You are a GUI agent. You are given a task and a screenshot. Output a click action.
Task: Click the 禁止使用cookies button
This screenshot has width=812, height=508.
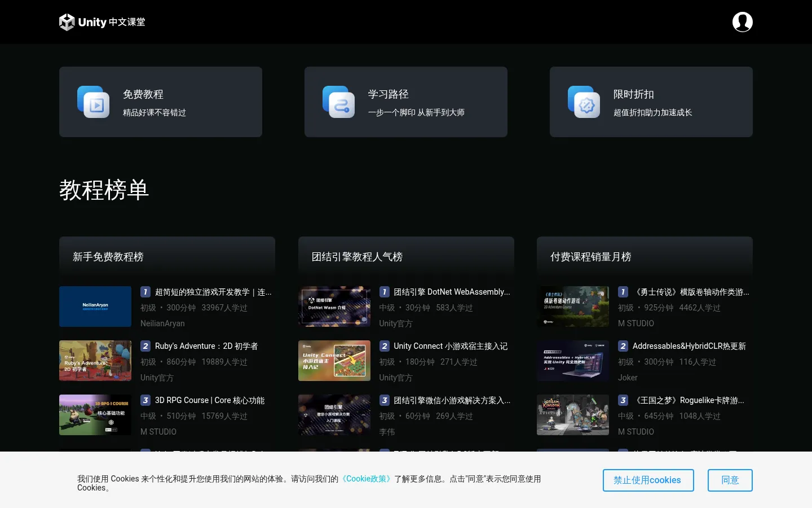point(648,480)
